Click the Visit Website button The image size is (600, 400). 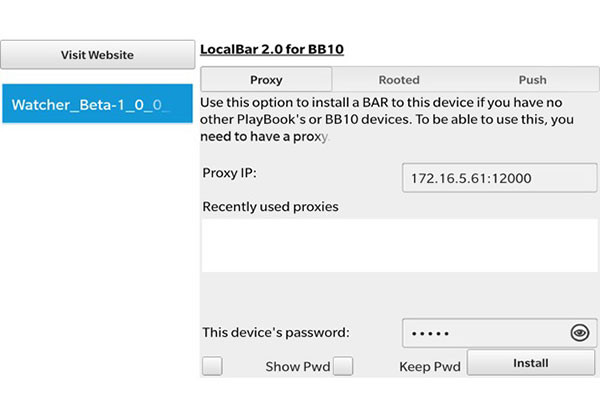(x=98, y=55)
